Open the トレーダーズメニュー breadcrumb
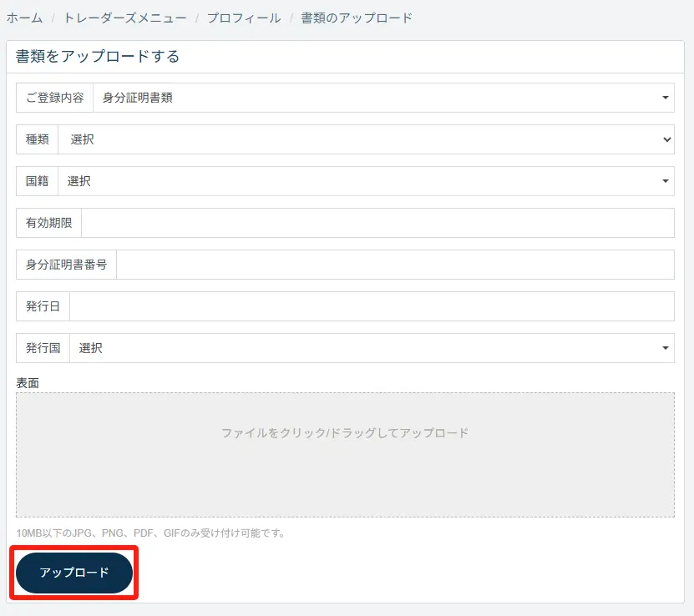 pyautogui.click(x=125, y=18)
